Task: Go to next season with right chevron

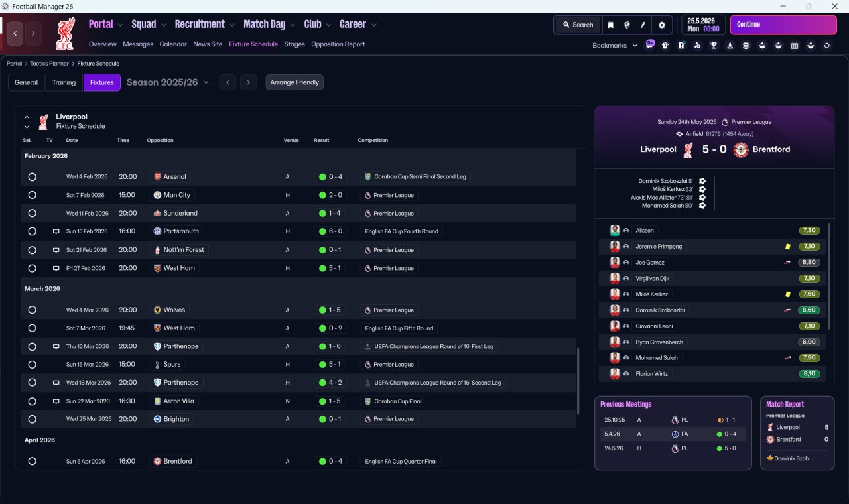Action: pos(248,82)
